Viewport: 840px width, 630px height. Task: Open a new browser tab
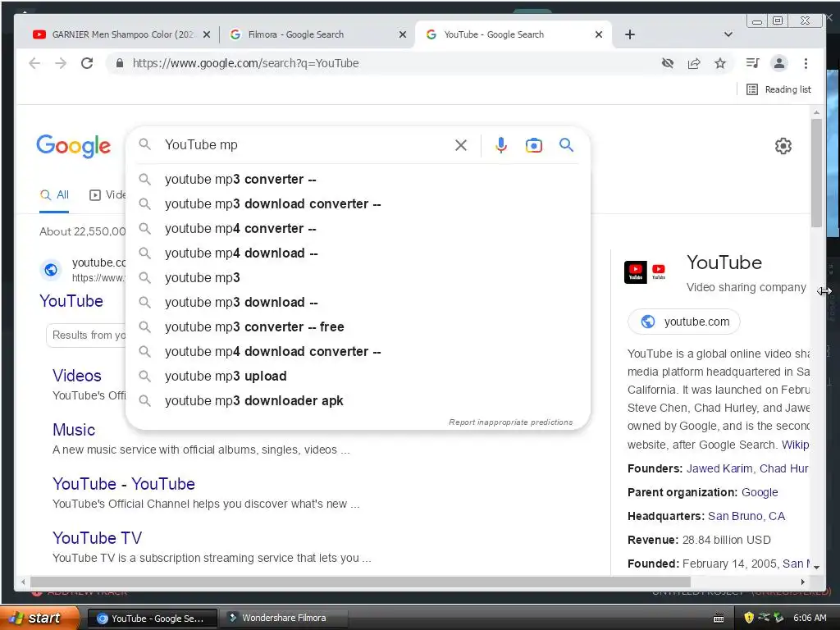(630, 34)
